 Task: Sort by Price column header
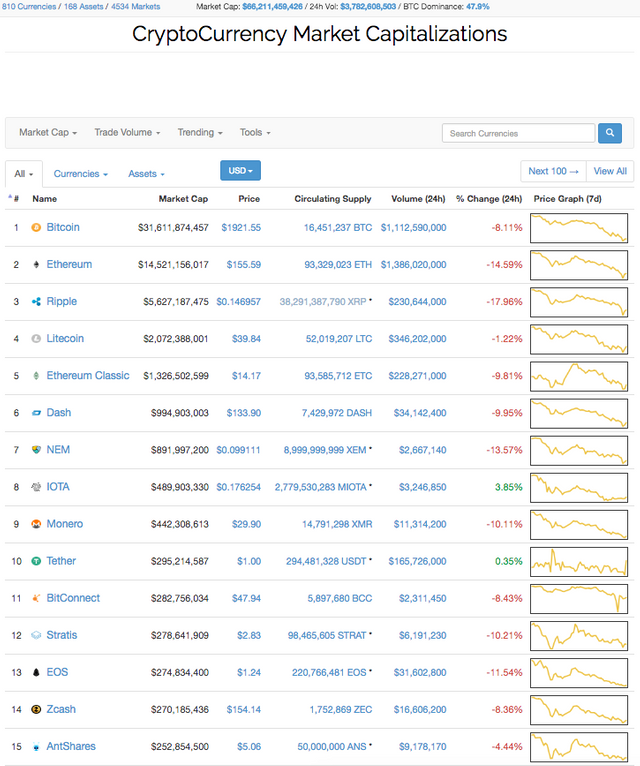click(x=249, y=199)
